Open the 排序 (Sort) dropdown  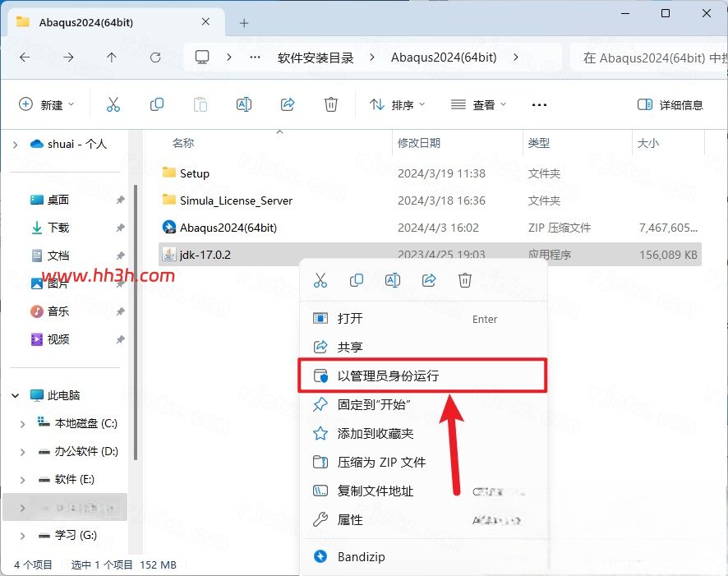(x=397, y=105)
